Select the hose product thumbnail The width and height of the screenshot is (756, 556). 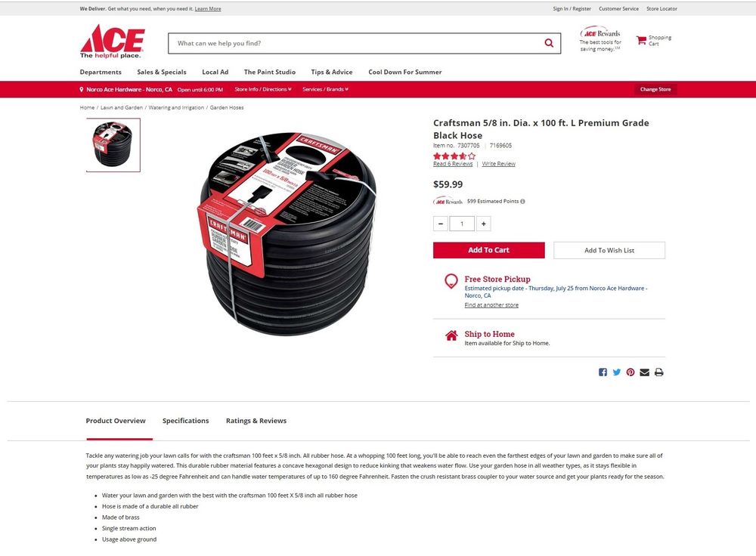(x=113, y=145)
